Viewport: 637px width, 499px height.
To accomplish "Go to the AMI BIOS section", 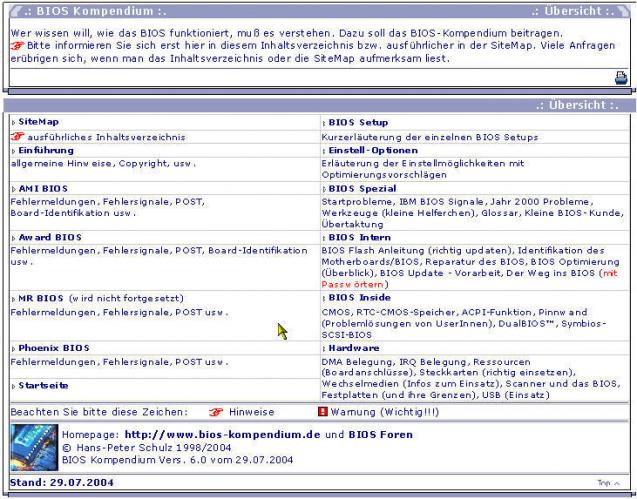I will [43, 189].
